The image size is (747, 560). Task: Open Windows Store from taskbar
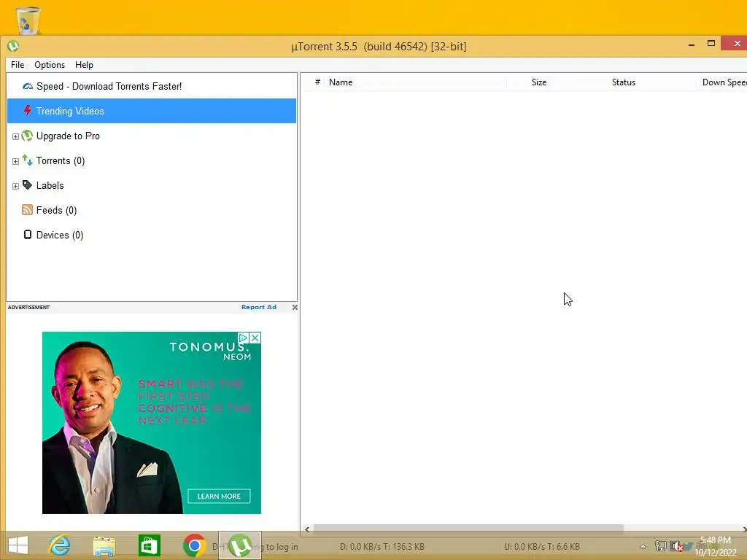[x=149, y=545]
